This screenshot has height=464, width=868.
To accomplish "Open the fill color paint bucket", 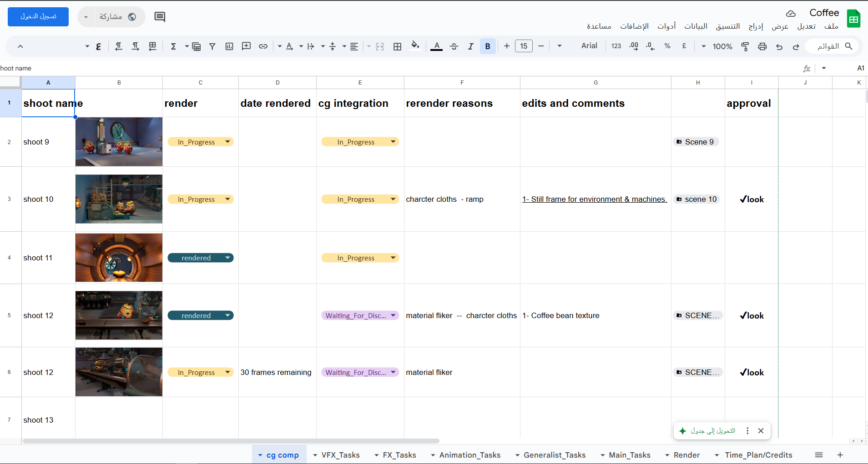I will point(415,45).
